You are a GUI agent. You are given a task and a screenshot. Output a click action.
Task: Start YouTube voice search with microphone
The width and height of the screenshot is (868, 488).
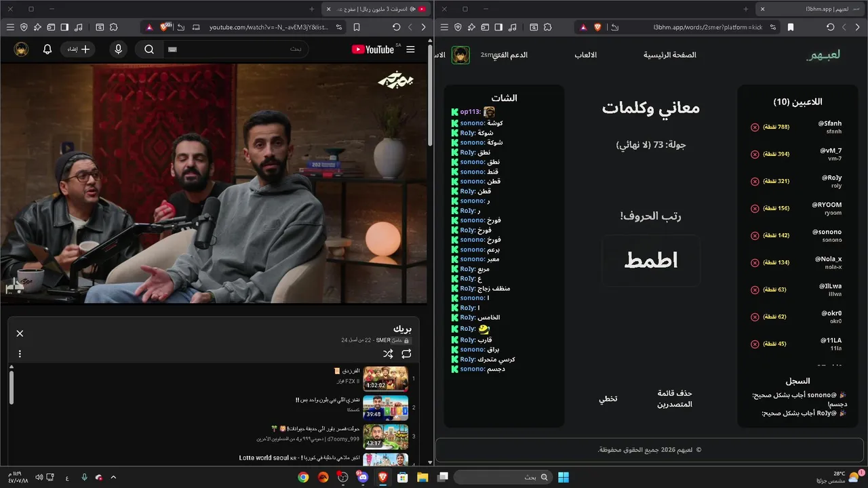coord(119,49)
